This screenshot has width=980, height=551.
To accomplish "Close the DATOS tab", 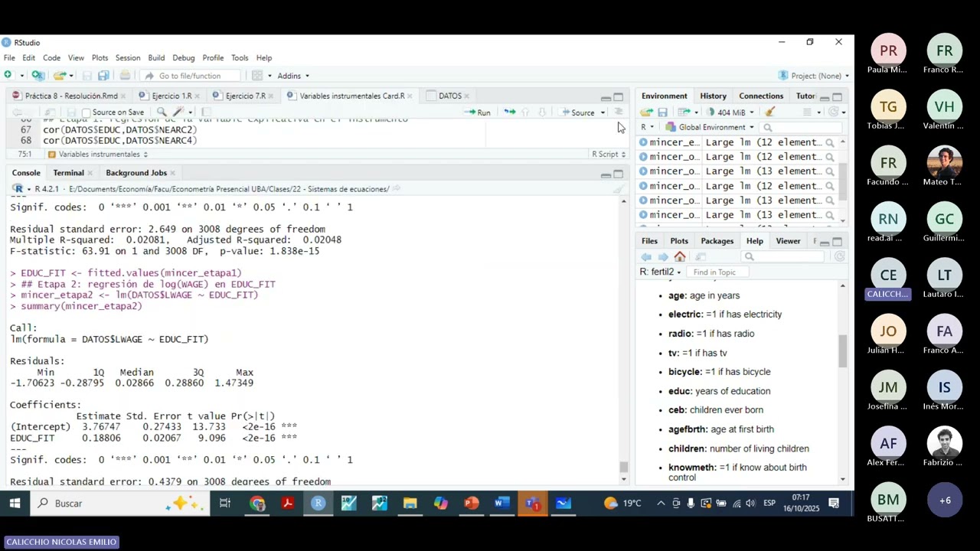I will coord(466,96).
